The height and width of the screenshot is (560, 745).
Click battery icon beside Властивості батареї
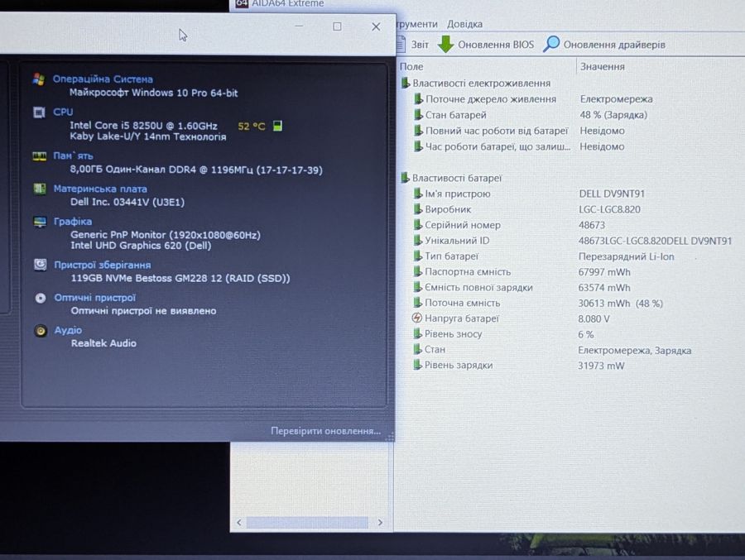[x=405, y=178]
